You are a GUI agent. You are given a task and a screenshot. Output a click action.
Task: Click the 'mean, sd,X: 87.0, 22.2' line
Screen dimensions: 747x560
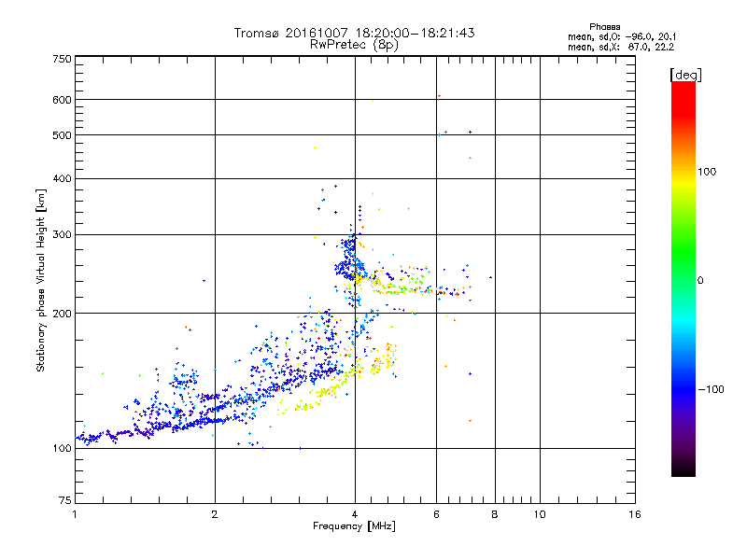[x=621, y=47]
